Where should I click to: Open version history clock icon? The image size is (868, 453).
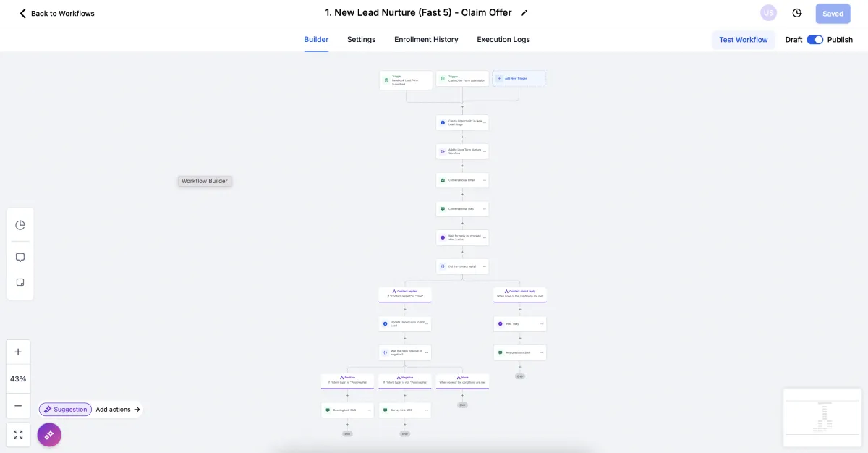coord(797,13)
